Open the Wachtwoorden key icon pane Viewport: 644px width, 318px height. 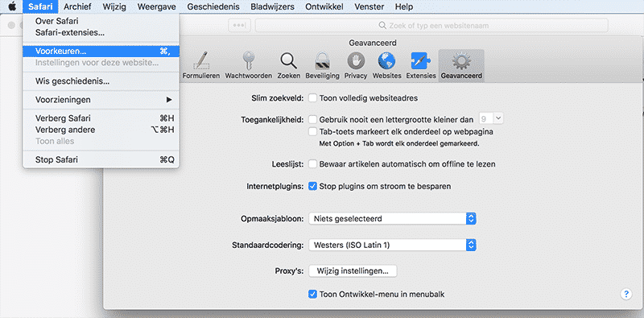click(248, 66)
